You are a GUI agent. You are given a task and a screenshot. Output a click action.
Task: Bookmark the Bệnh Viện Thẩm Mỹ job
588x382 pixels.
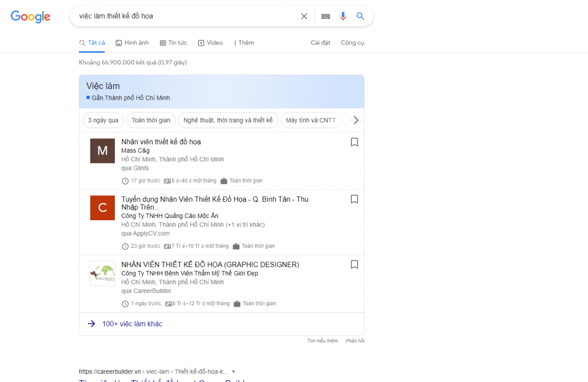point(354,264)
